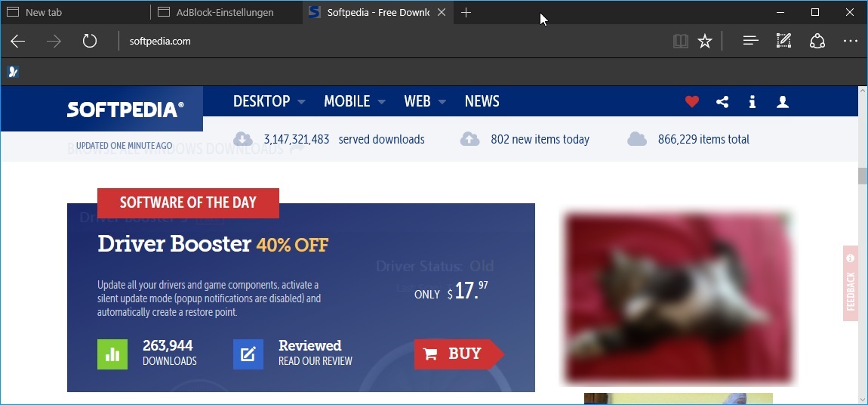Viewport: 868px width, 405px height.
Task: Open the share circle icon in toolbar
Action: pyautogui.click(x=817, y=41)
